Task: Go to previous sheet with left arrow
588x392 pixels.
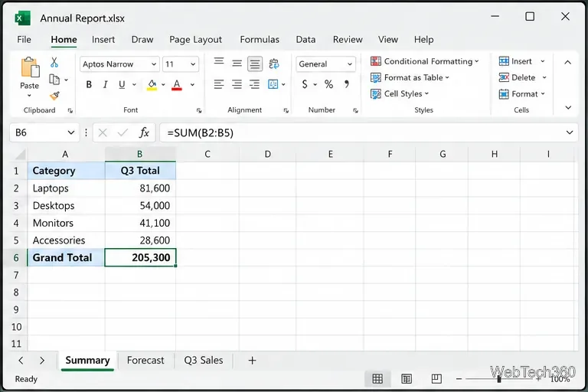Action: 21,361
